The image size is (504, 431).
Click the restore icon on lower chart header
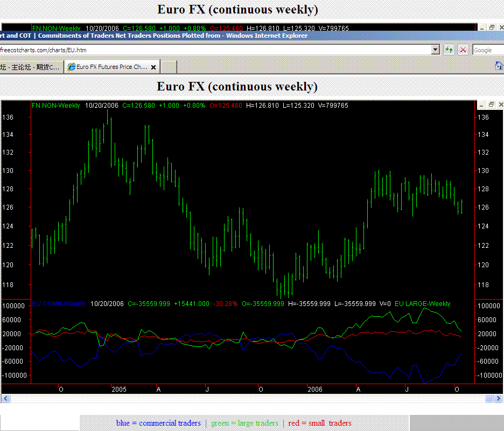point(492,105)
